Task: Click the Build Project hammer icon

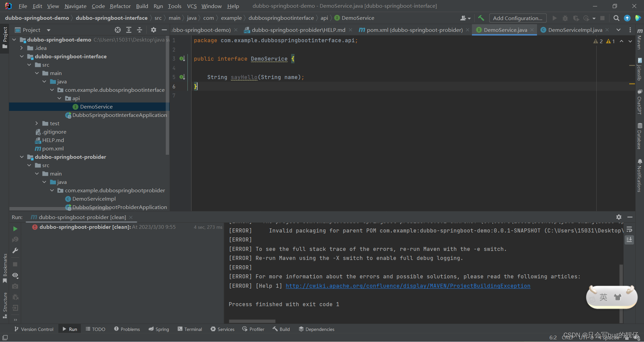Action: pos(481,18)
